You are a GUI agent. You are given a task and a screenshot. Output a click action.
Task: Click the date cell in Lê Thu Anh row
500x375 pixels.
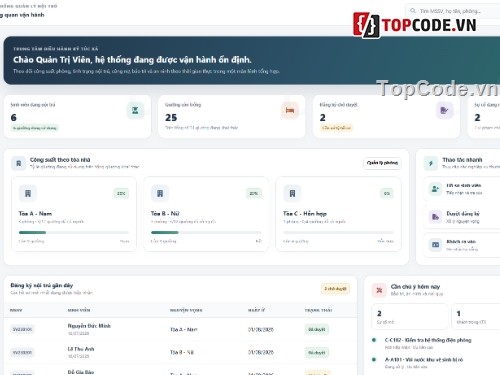tap(261, 352)
